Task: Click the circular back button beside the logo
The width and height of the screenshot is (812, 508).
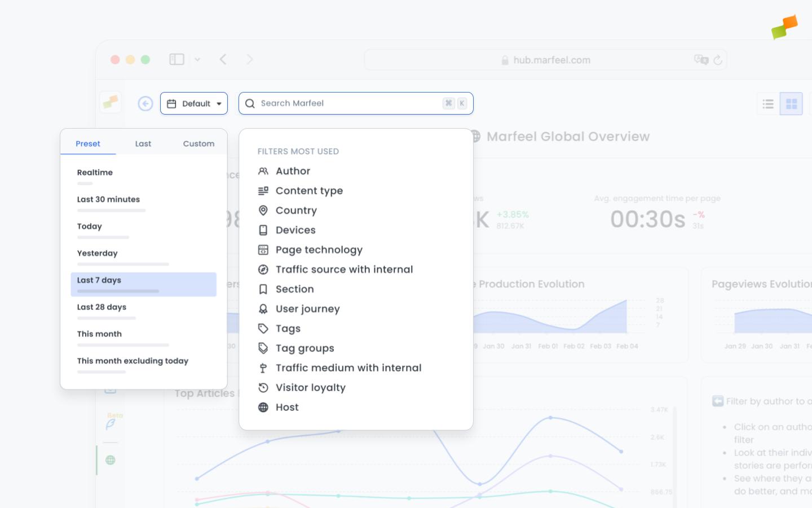Action: click(145, 103)
